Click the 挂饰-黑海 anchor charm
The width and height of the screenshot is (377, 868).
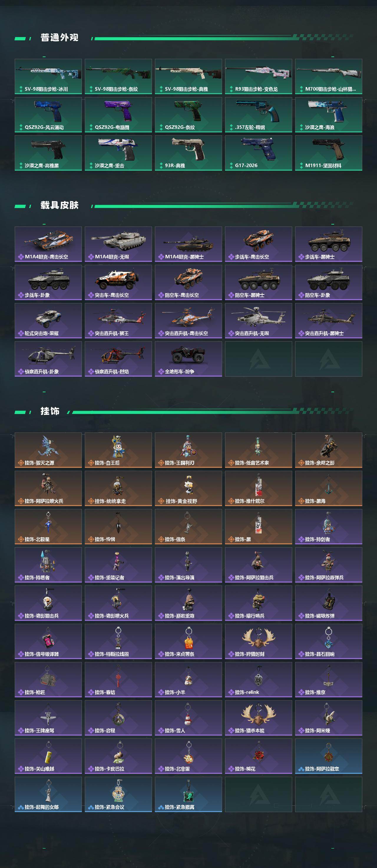pos(328,488)
